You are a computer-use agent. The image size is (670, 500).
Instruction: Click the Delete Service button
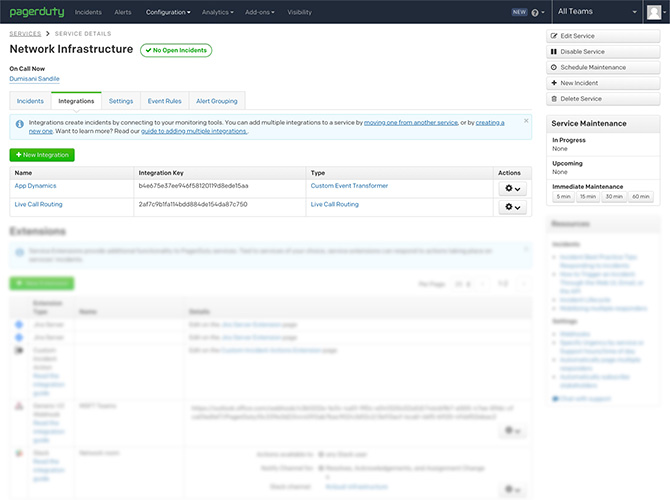pyautogui.click(x=603, y=99)
